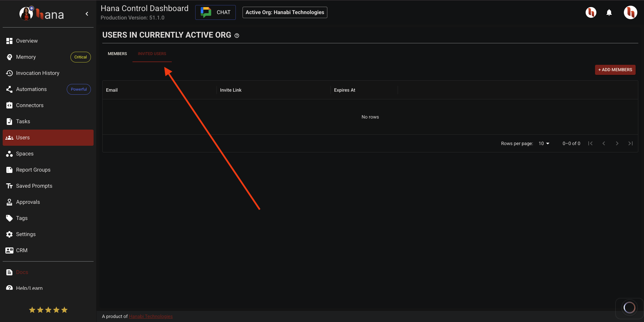Screen dimensions: 644x322
Task: Click the + ADD MEMBERS button
Action: pyautogui.click(x=615, y=70)
